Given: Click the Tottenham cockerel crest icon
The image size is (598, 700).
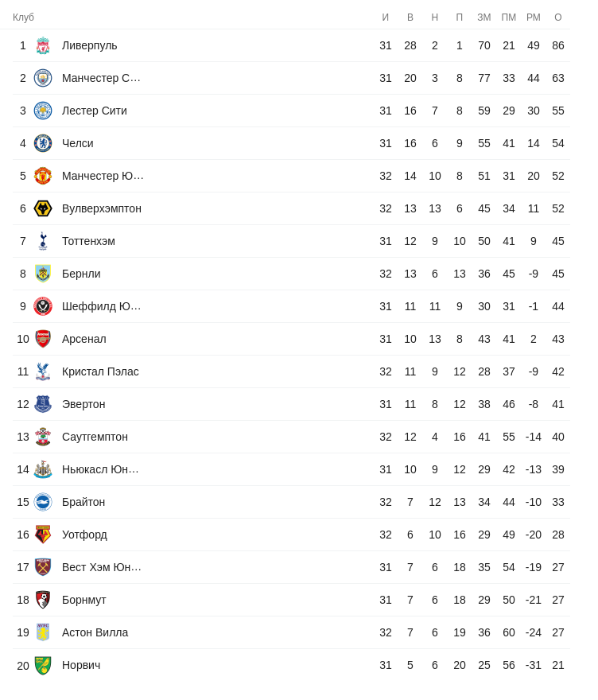Looking at the screenshot, I should click(x=43, y=241).
